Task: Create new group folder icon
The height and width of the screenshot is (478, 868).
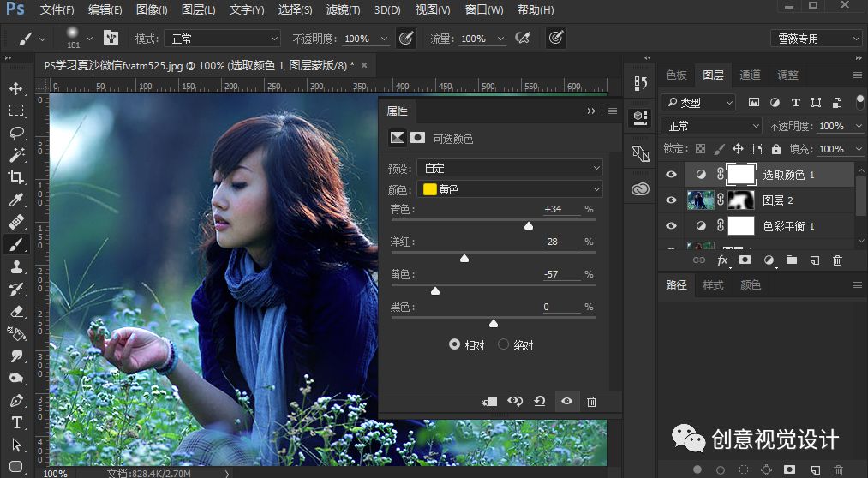Action: pyautogui.click(x=792, y=260)
